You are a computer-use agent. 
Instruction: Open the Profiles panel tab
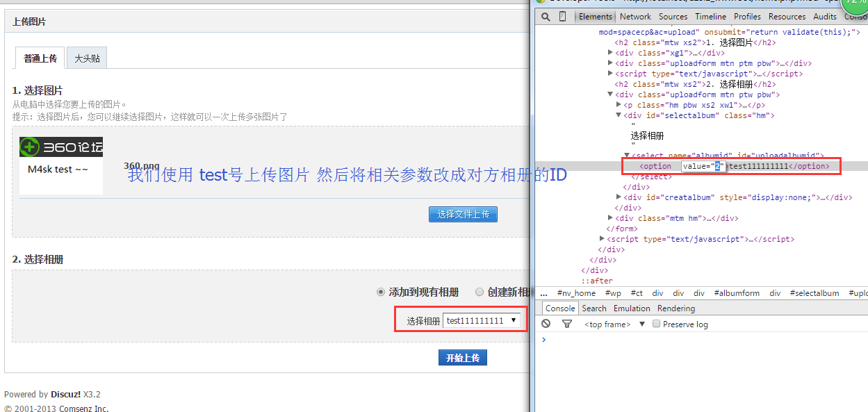point(747,17)
